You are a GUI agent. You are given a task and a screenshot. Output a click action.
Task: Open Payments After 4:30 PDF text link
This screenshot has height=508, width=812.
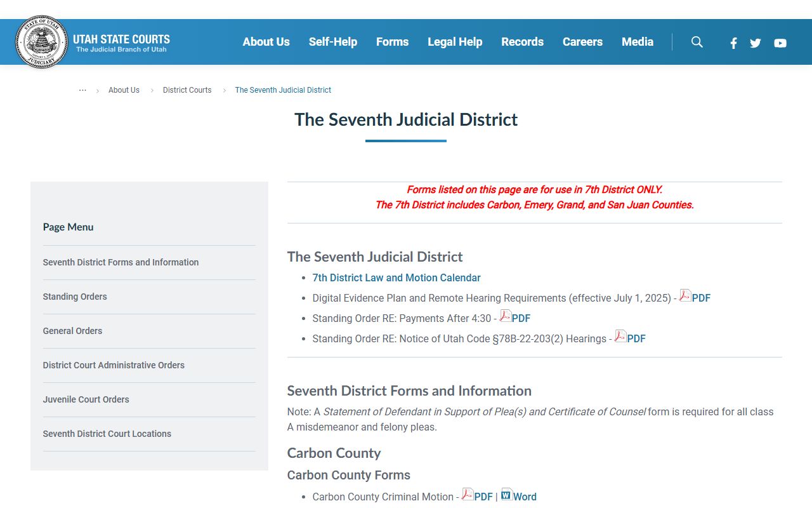[521, 318]
